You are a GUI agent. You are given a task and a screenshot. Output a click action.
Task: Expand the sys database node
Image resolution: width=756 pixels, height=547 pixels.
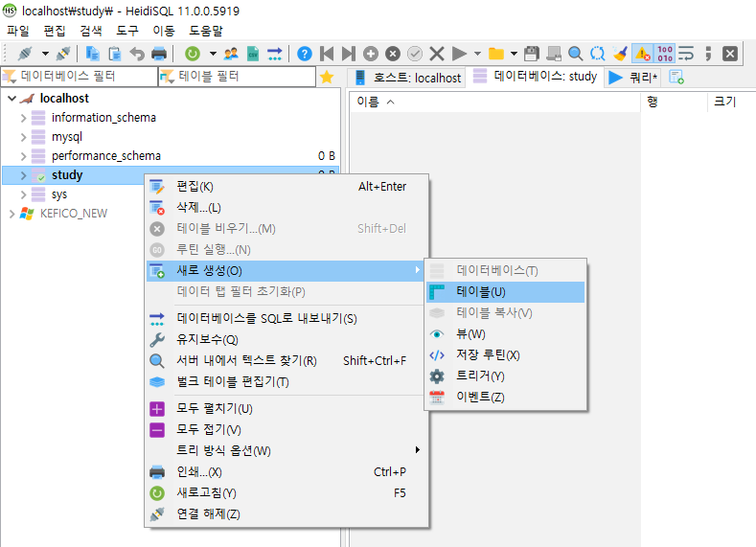pos(23,194)
